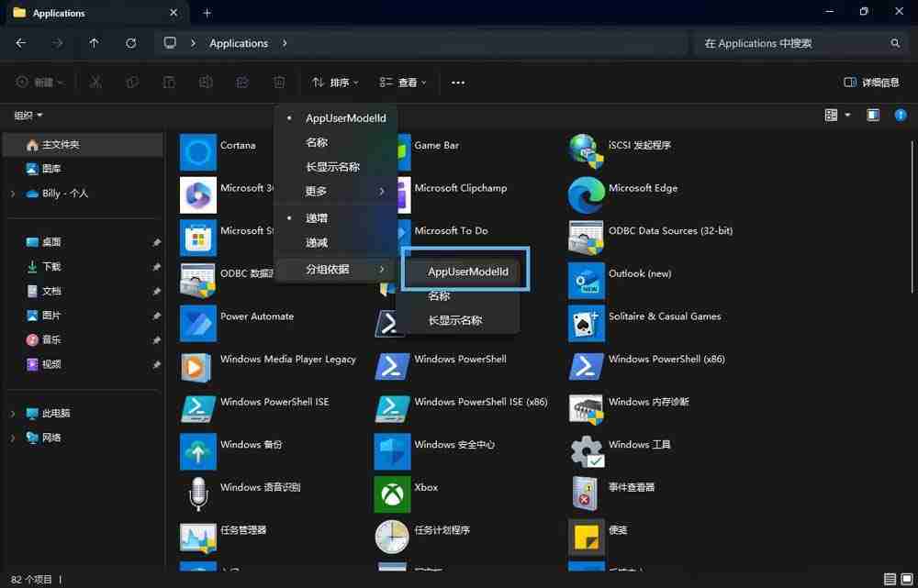Open the 查看 view dropdown
Viewport: 918px width, 588px height.
click(404, 82)
